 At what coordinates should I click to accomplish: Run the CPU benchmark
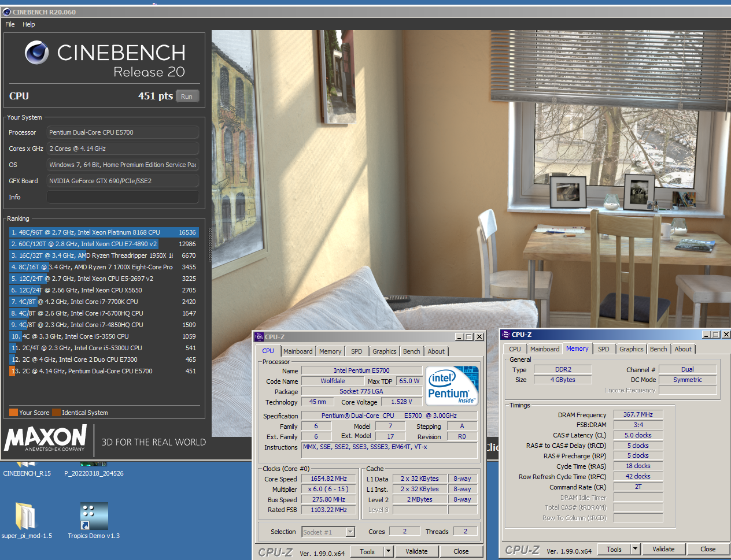tap(187, 97)
